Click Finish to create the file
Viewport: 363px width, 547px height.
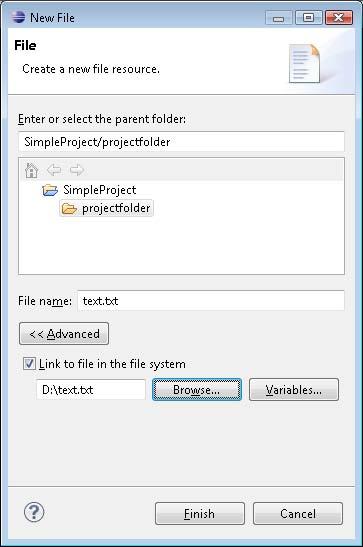pyautogui.click(x=200, y=514)
